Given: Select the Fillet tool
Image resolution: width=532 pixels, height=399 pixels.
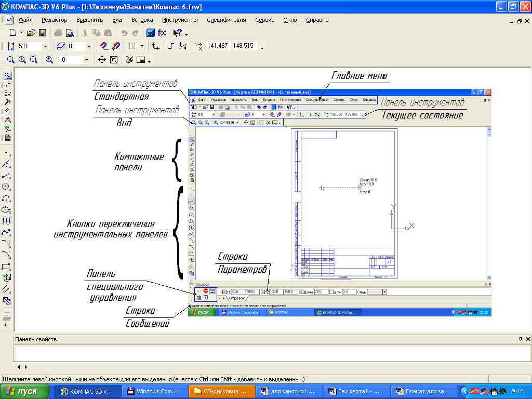Looking at the screenshot, I should point(6,255).
